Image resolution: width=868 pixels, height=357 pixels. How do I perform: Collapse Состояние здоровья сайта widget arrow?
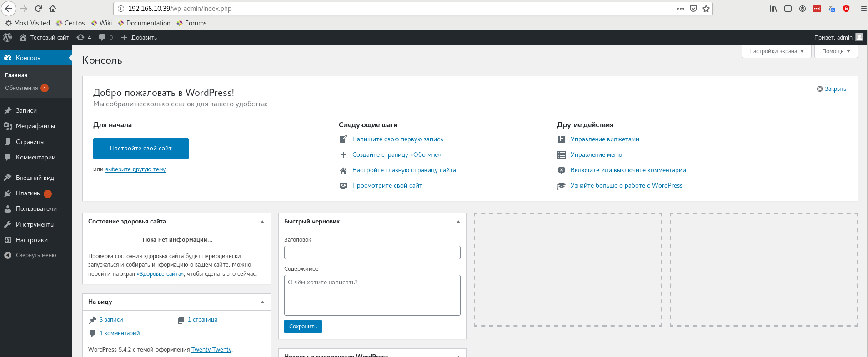262,222
